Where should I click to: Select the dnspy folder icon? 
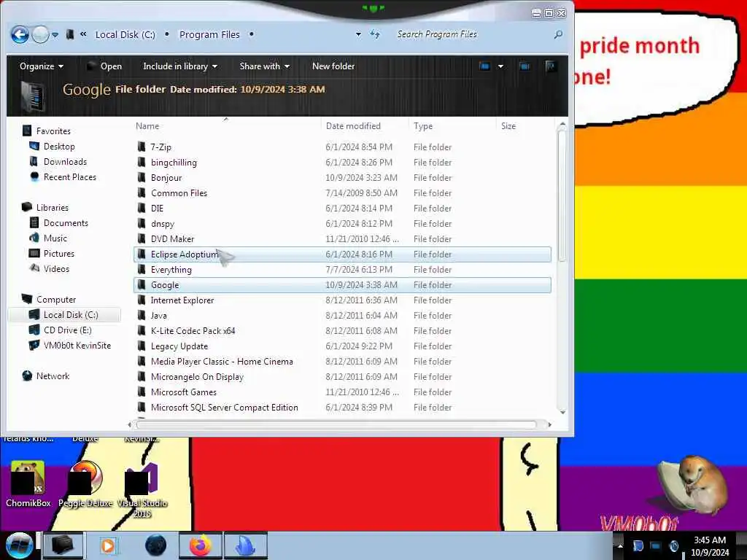[x=142, y=223]
